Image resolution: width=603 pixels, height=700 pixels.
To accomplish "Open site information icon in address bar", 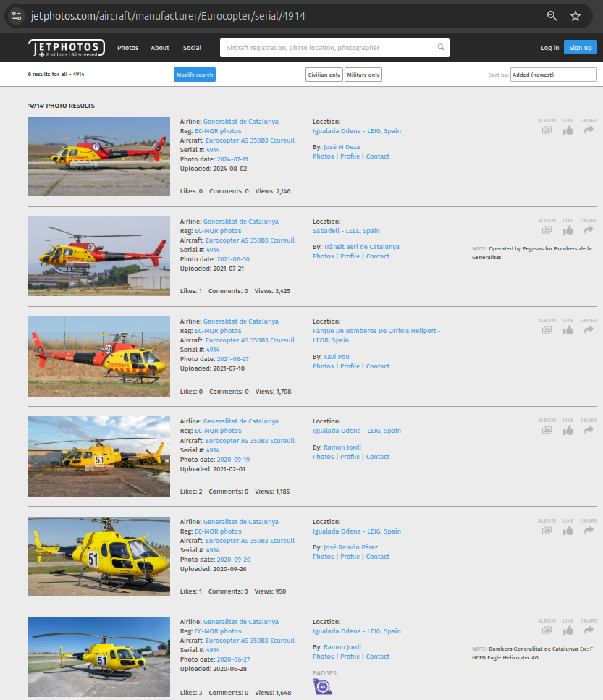I will (x=17, y=16).
